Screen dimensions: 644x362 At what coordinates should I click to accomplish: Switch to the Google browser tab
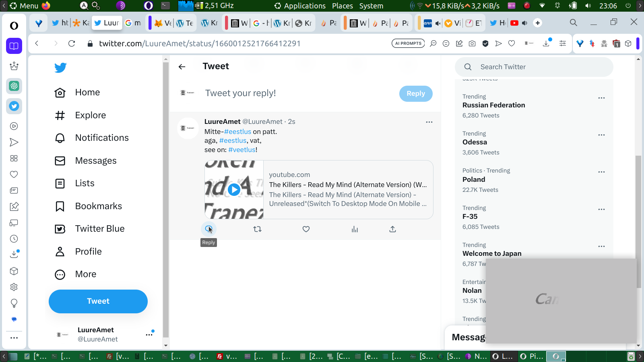(x=133, y=23)
